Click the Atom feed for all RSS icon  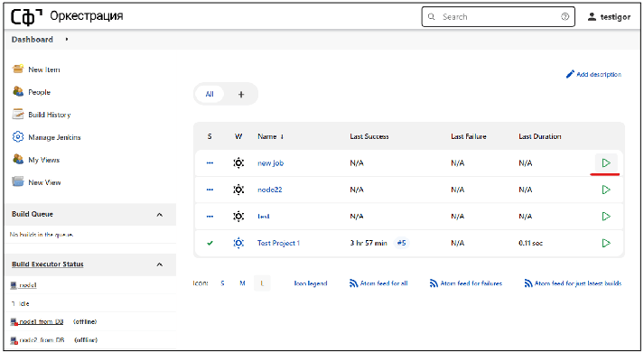click(x=354, y=283)
